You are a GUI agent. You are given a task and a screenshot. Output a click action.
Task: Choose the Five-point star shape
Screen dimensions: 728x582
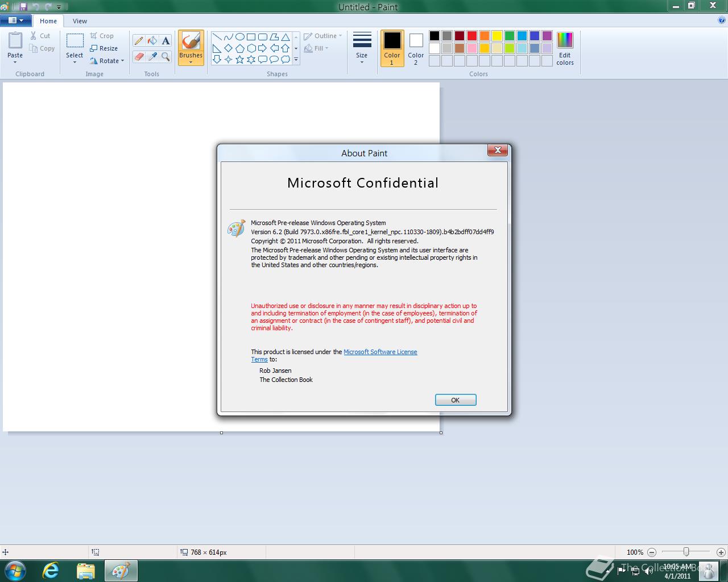[240, 59]
